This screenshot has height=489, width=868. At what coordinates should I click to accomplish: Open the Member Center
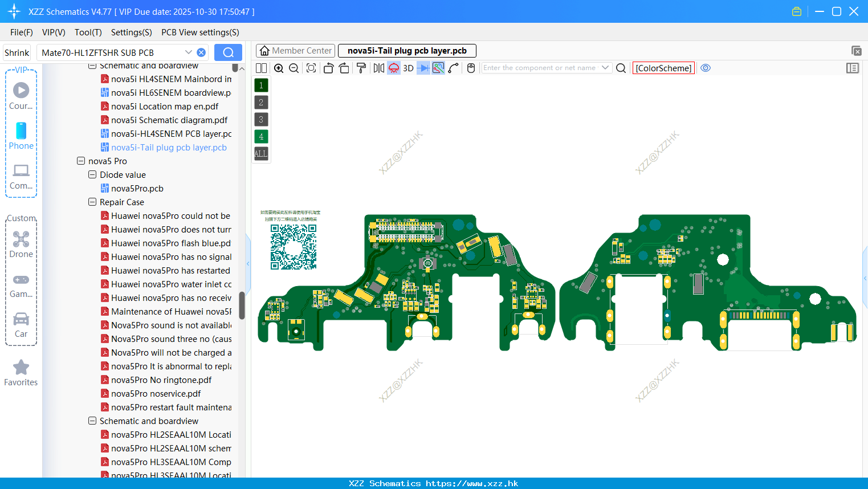point(295,51)
